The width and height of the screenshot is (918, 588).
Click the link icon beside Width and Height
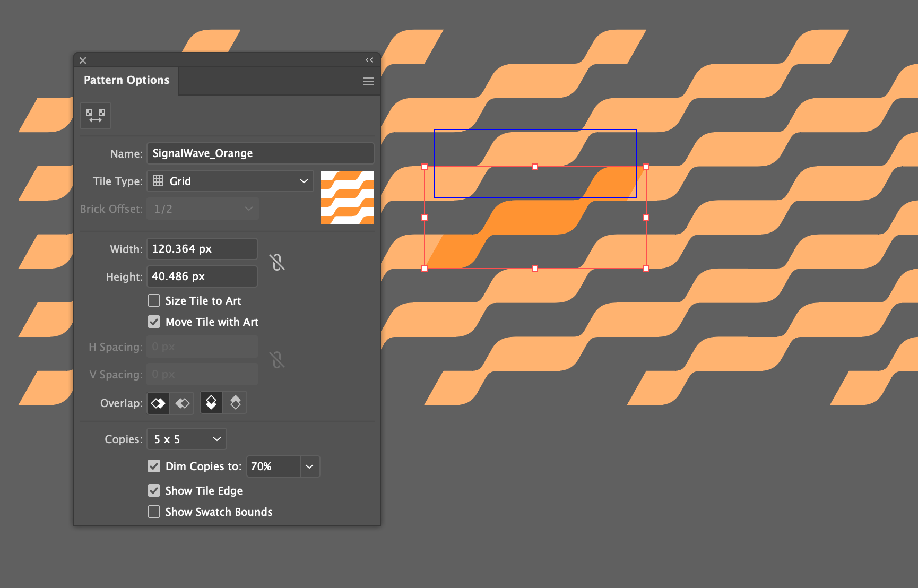pyautogui.click(x=276, y=262)
